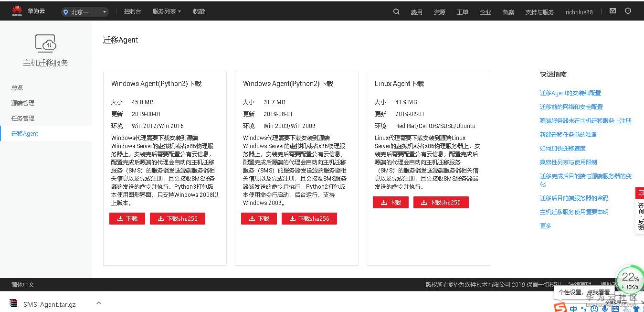Open the red consultation feedback tab
The height and width of the screenshot is (312, 644).
[x=640, y=211]
